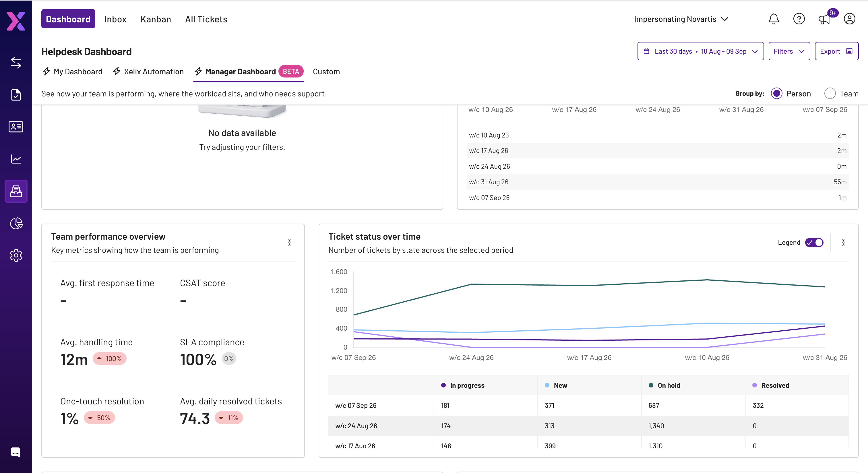Open the chat message icon at sidebar bottom
Viewport: 868px width, 473px height.
coord(15,452)
